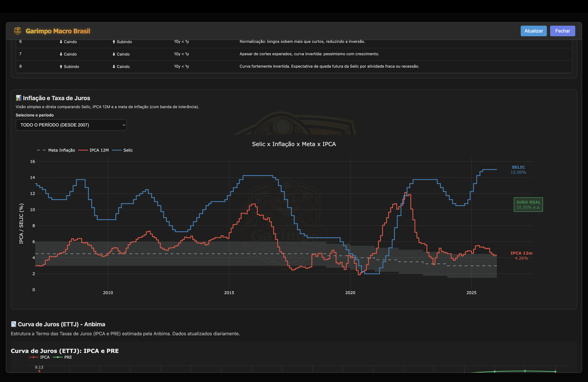
Task: Click the down arrow Caindo icon in row 6
Action: 61,42
